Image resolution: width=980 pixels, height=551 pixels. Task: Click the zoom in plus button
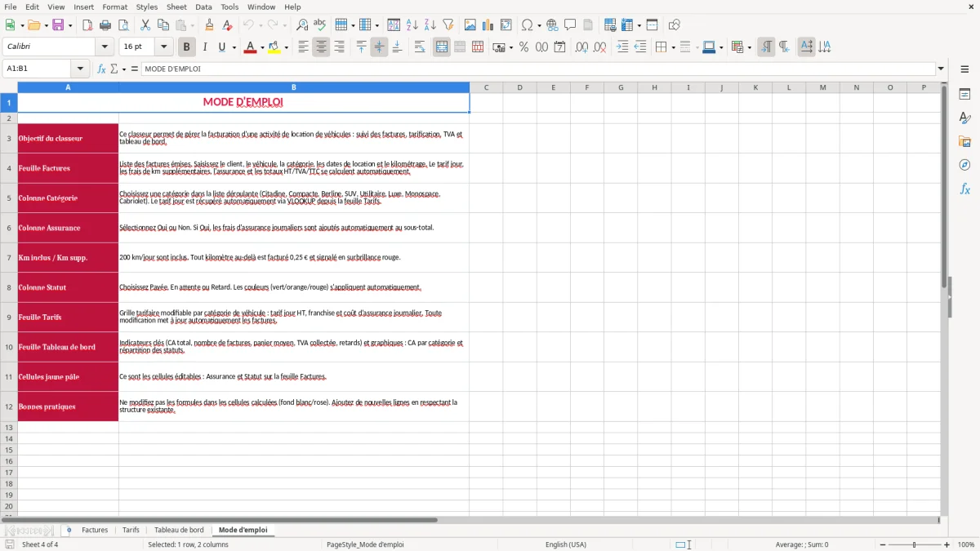coord(947,544)
